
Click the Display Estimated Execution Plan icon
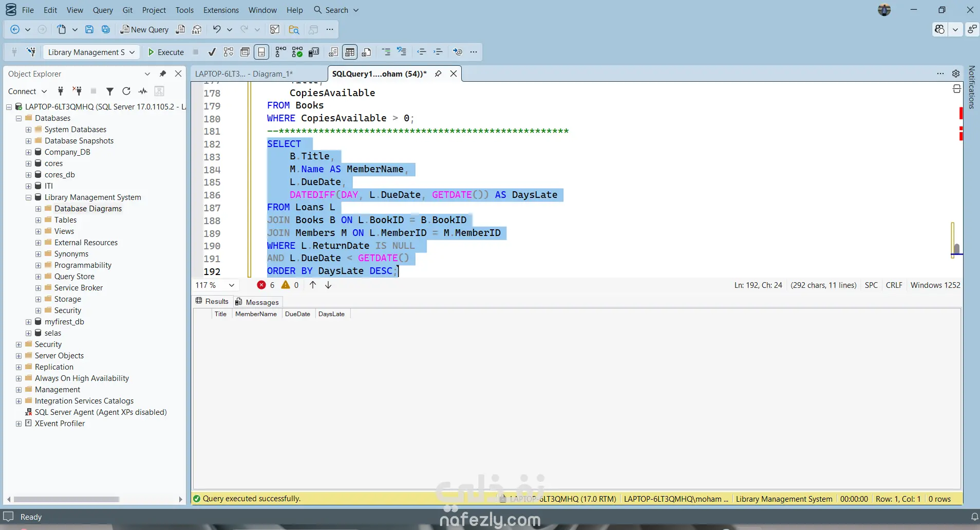229,52
